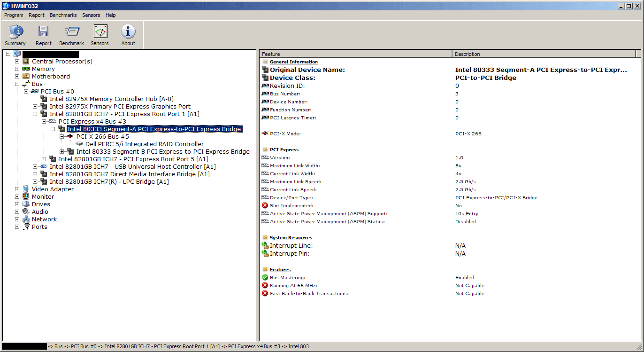Image resolution: width=644 pixels, height=352 pixels.
Task: Click the Motherboard node icon
Action: point(26,76)
